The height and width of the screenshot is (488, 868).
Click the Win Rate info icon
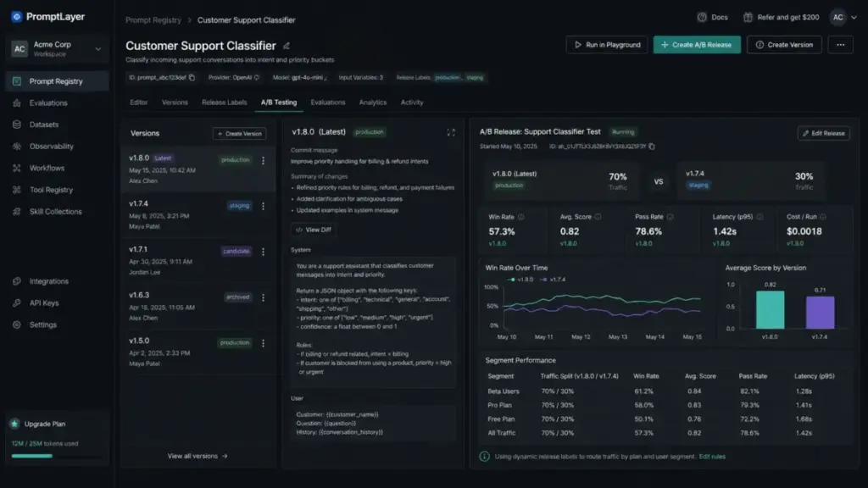click(x=521, y=217)
